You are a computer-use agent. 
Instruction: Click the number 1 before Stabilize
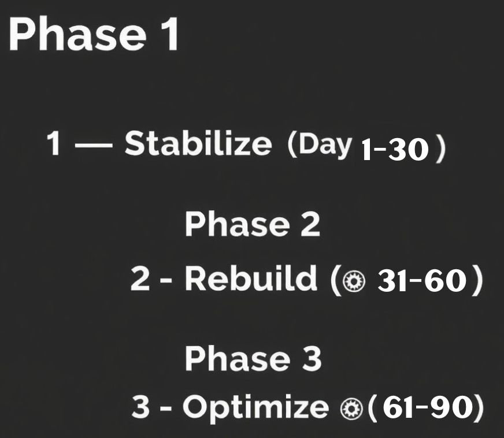point(54,144)
